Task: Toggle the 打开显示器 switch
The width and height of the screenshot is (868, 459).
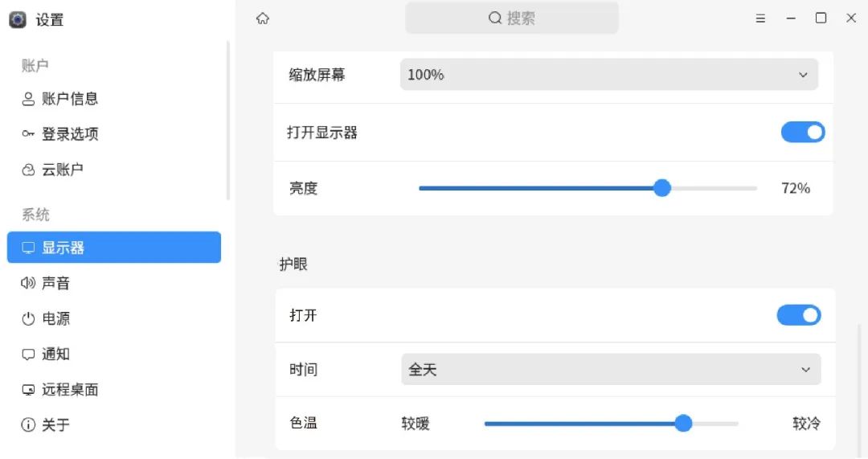Action: tap(803, 133)
